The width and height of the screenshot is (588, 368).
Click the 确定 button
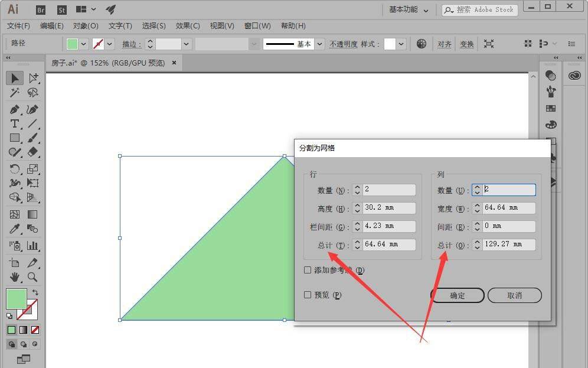(458, 295)
